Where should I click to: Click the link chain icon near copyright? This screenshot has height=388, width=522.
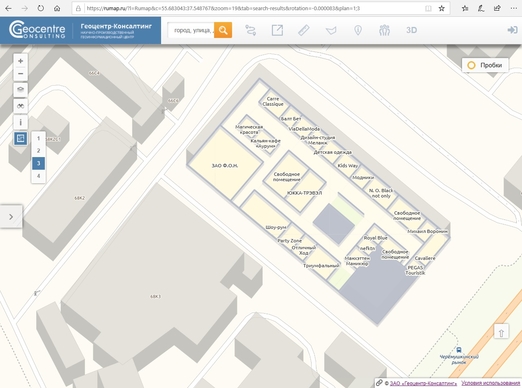tap(379, 383)
